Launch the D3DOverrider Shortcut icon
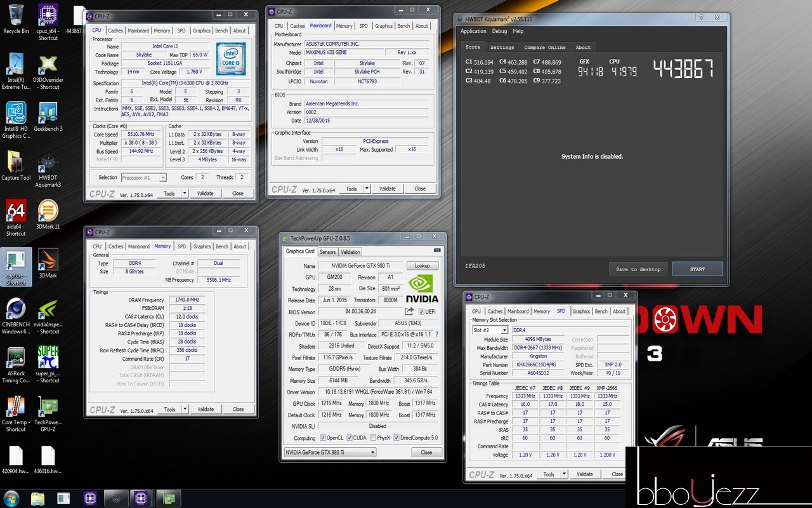812x508 pixels. pos(48,71)
